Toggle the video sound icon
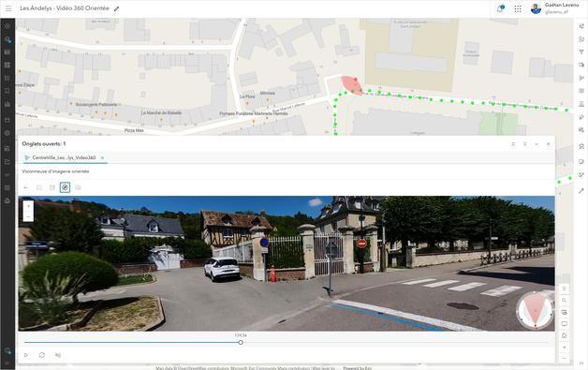 click(x=58, y=355)
